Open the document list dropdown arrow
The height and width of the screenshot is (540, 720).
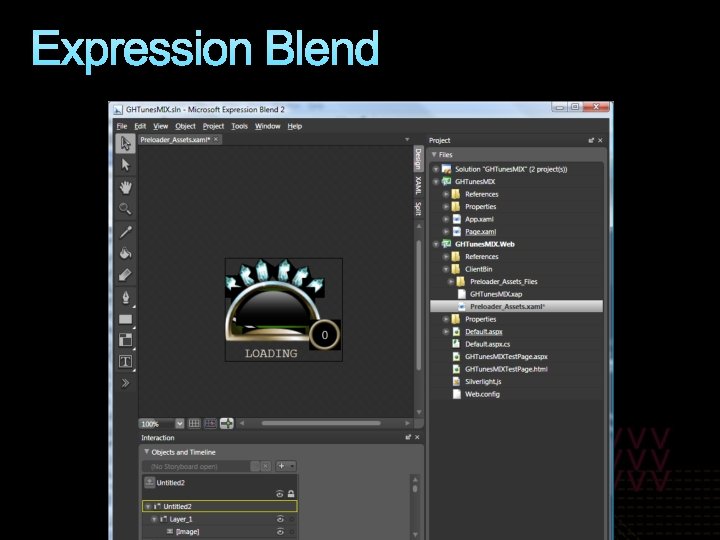click(x=407, y=140)
